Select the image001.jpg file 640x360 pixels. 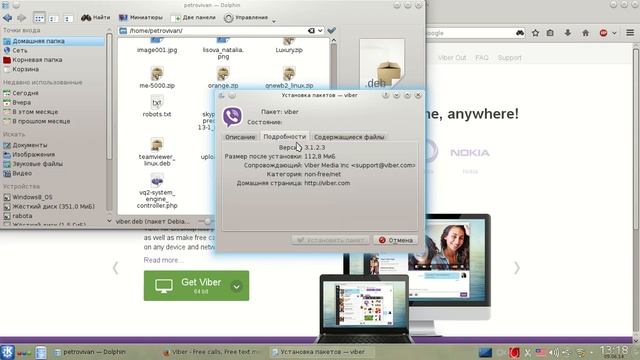coord(157,46)
